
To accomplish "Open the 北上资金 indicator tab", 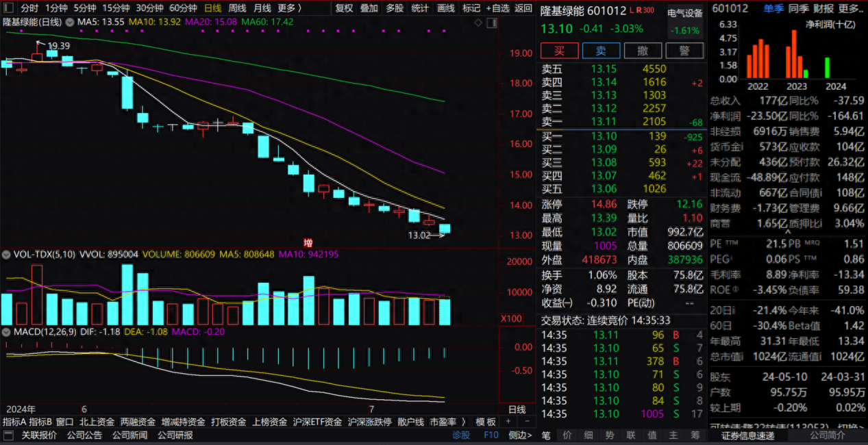I will coord(97,422).
